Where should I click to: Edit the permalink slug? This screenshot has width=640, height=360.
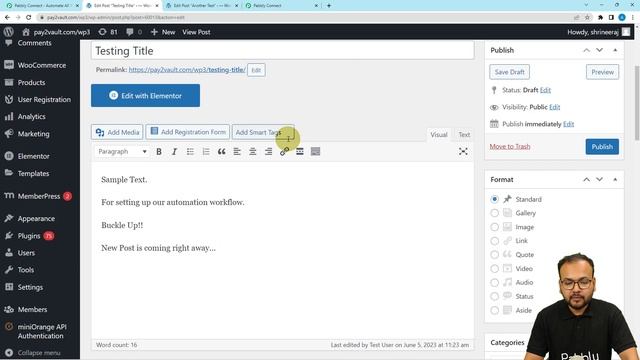tap(256, 70)
